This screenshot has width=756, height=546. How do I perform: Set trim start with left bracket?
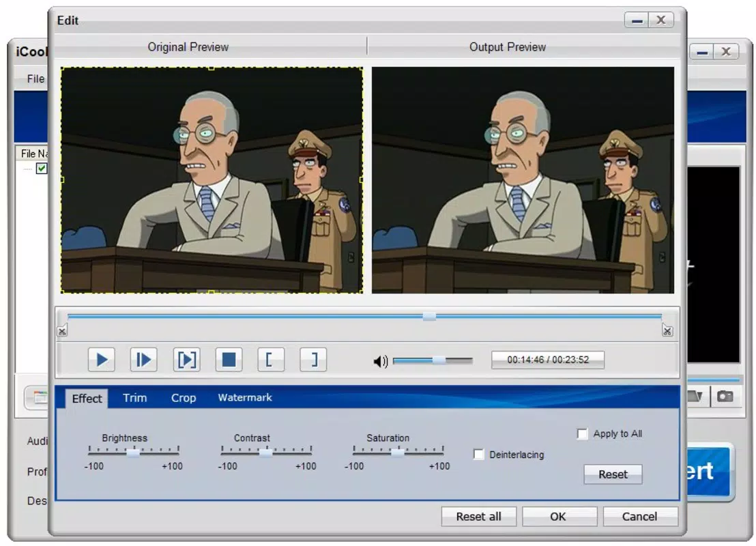click(x=271, y=360)
